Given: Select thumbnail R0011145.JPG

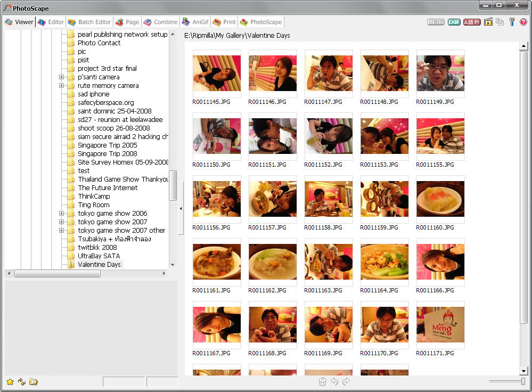Looking at the screenshot, I should click(217, 73).
